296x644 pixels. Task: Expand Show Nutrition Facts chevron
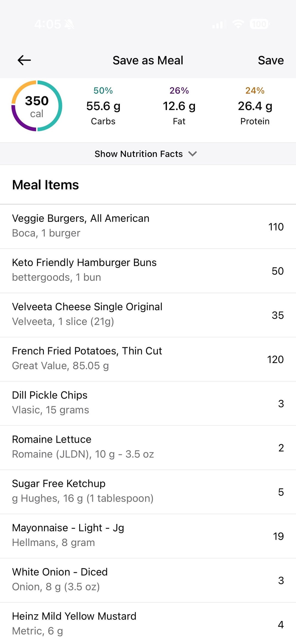coord(192,154)
